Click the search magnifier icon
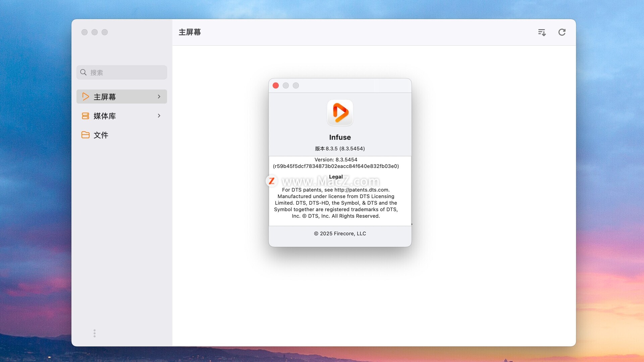 tap(84, 72)
